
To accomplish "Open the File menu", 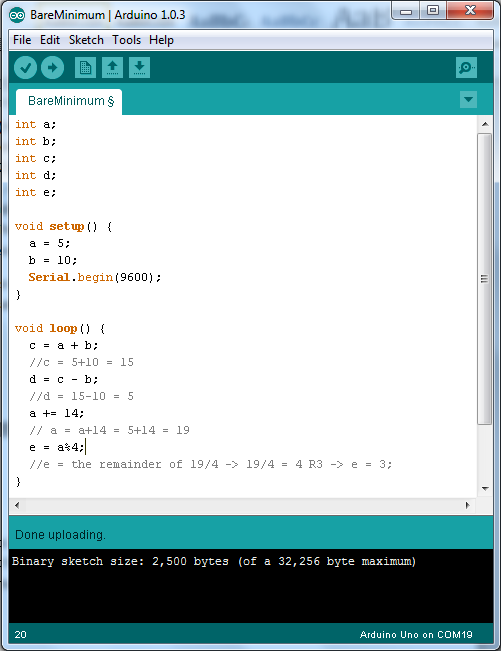I will tap(22, 40).
